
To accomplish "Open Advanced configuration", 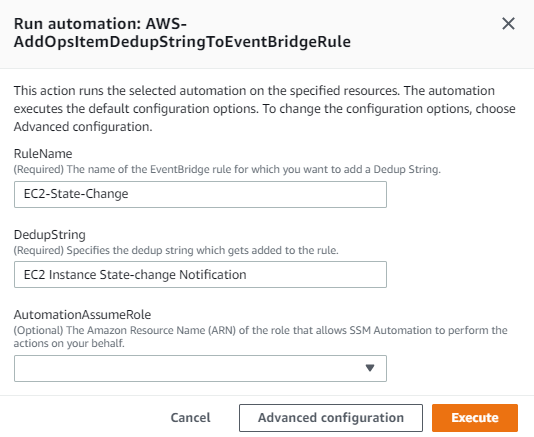I will [x=331, y=418].
